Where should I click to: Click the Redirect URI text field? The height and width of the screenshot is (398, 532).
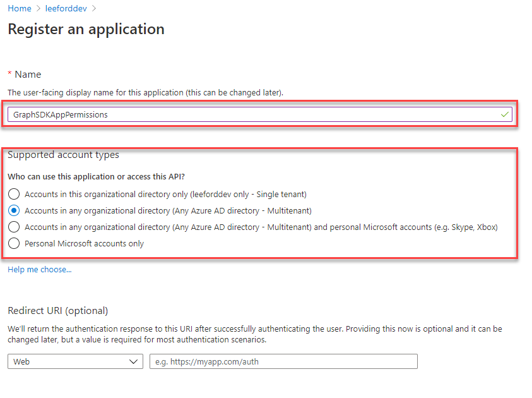[x=283, y=361]
